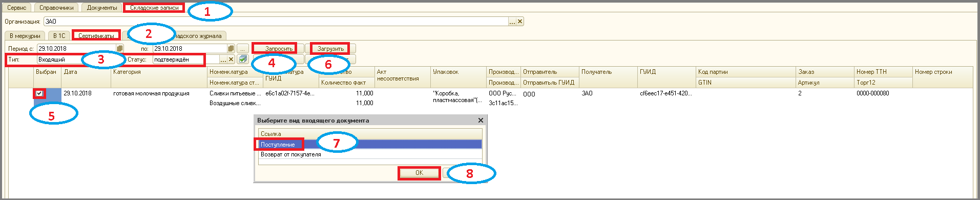Click the Ссылка column header in dialog
Viewport: 980px width, 200px height.
370,134
